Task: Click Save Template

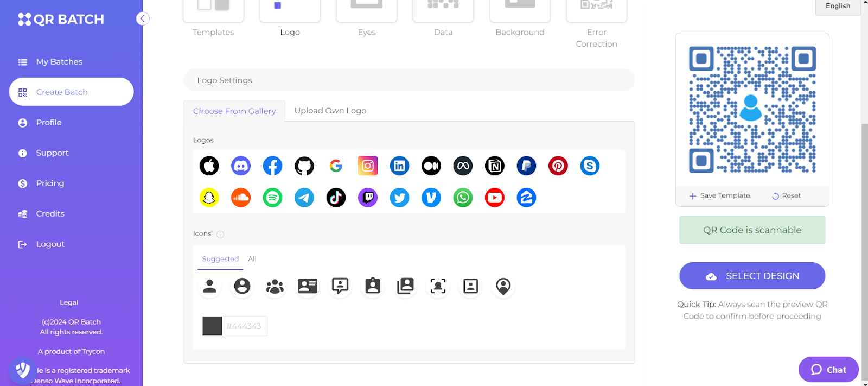Action: click(719, 195)
